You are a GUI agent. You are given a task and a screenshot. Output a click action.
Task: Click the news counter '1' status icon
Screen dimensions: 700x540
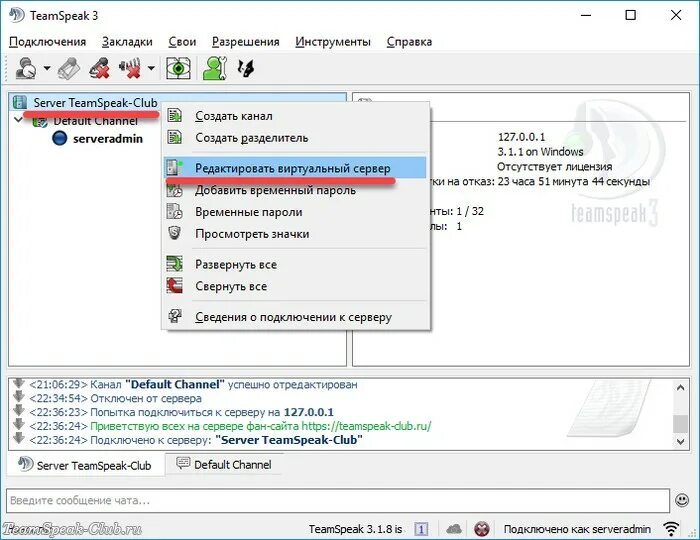tap(421, 529)
